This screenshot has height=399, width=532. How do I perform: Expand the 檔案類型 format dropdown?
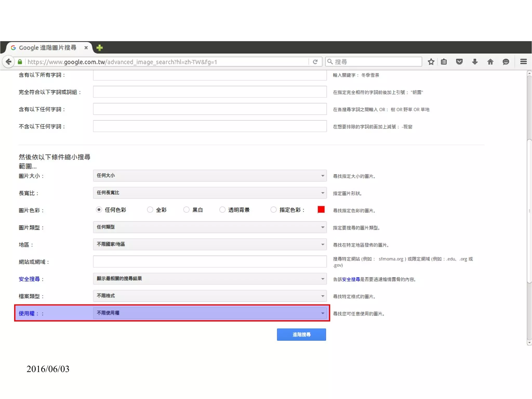click(x=210, y=296)
